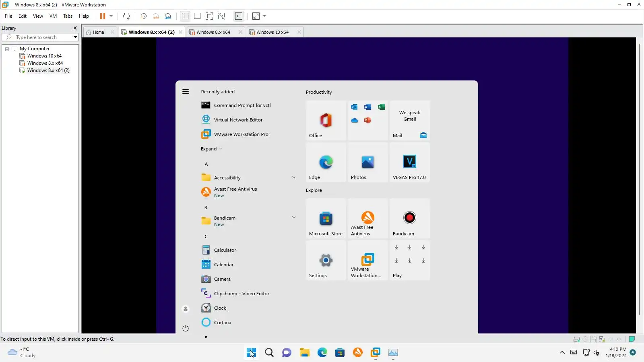The width and height of the screenshot is (644, 362).
Task: Click the power icon in Start menu
Action: tap(186, 328)
